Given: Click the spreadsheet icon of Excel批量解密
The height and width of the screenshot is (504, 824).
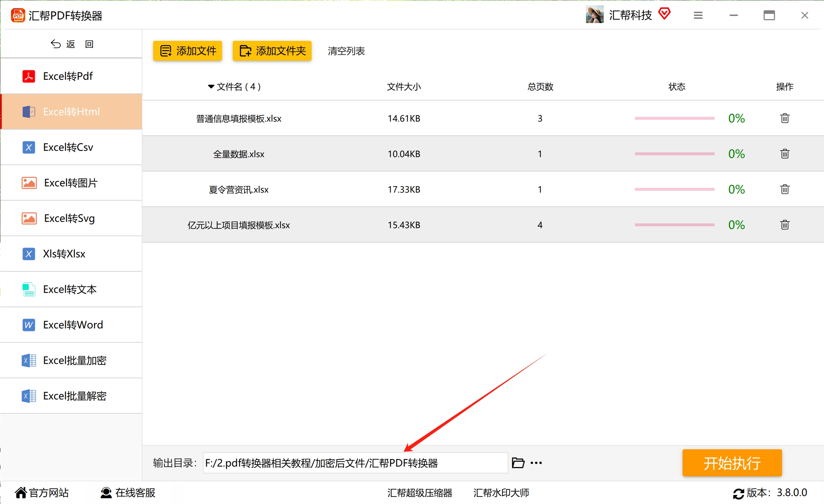Looking at the screenshot, I should click(x=29, y=396).
